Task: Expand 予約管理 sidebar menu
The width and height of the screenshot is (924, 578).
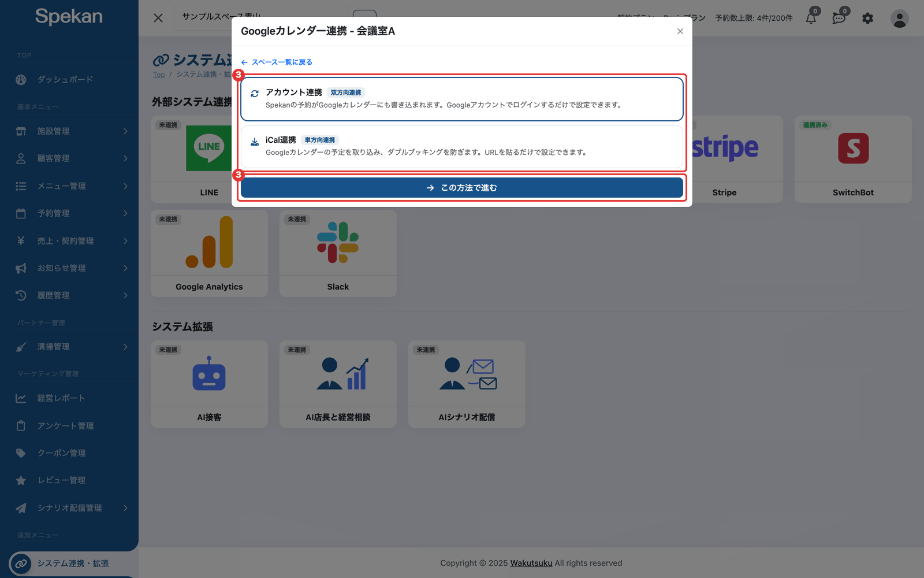Action: [69, 213]
